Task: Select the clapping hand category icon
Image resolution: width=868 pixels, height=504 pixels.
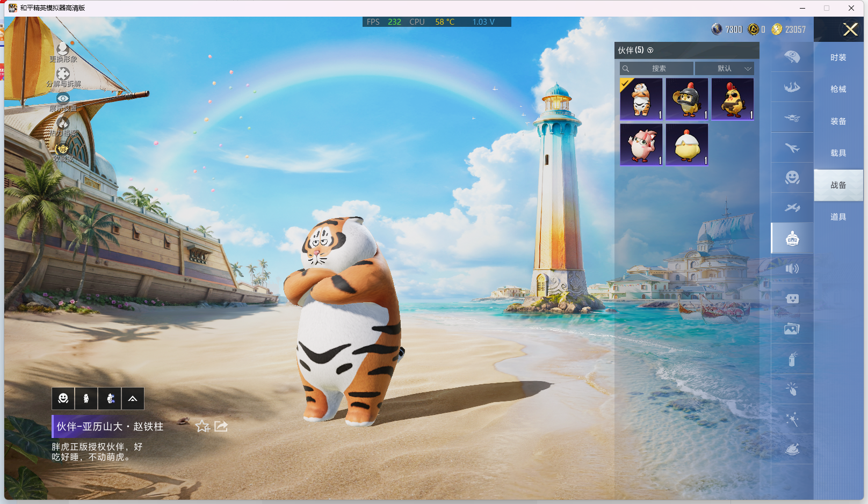Action: [792, 389]
